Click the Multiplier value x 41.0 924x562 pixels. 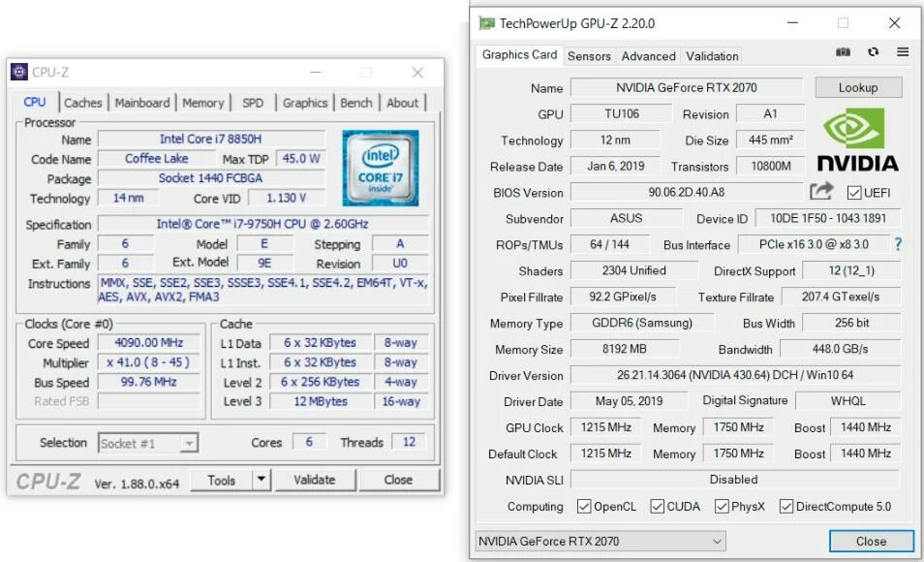point(148,362)
